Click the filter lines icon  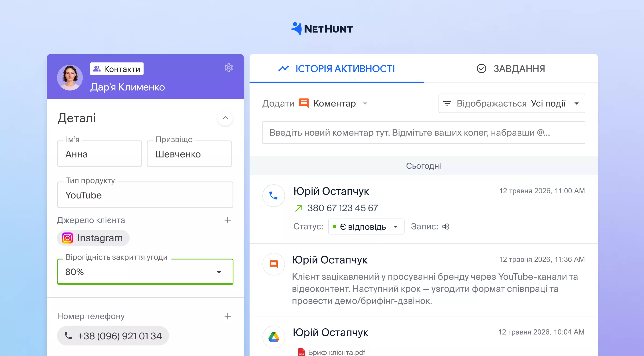point(447,103)
